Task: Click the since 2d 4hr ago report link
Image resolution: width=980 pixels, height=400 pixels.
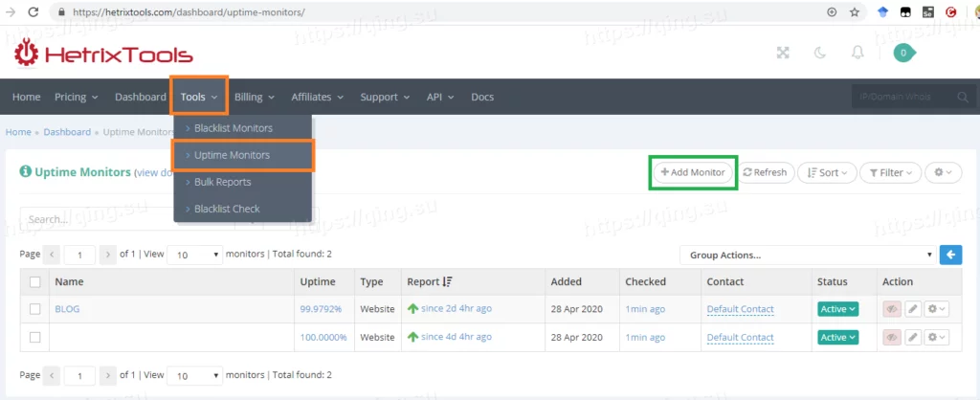Action: 457,309
